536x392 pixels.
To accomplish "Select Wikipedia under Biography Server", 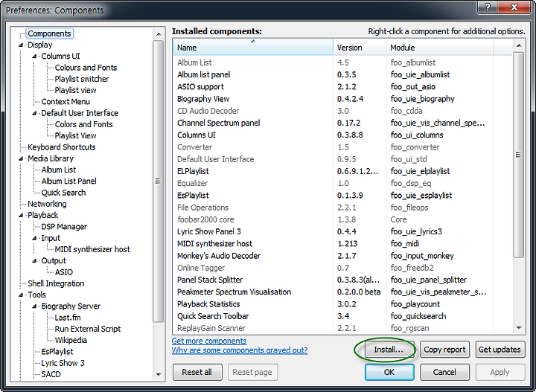I will pyautogui.click(x=71, y=340).
